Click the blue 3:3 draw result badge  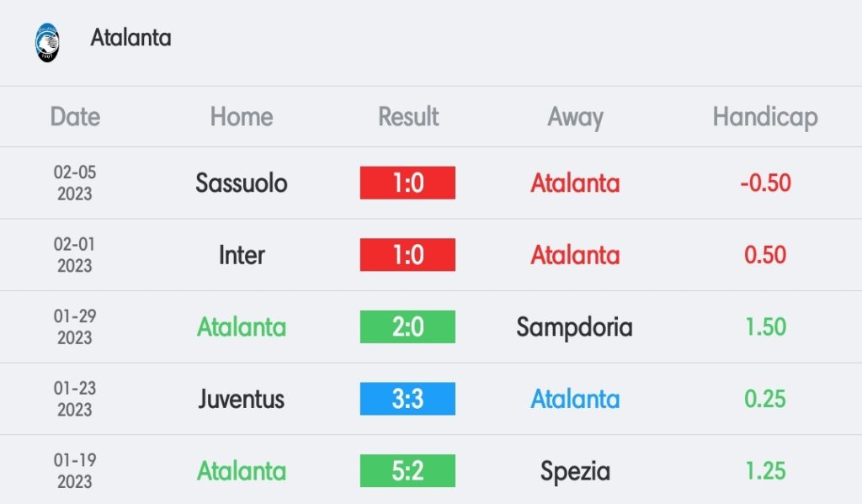click(407, 399)
